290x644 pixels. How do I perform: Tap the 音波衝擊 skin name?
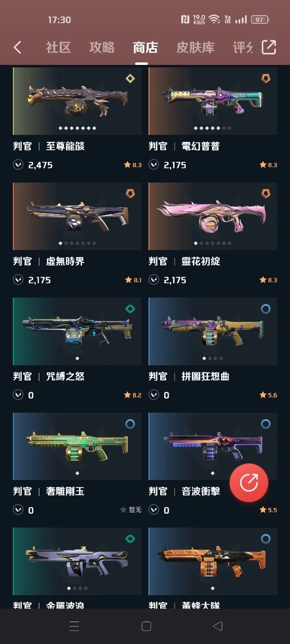[x=200, y=491]
